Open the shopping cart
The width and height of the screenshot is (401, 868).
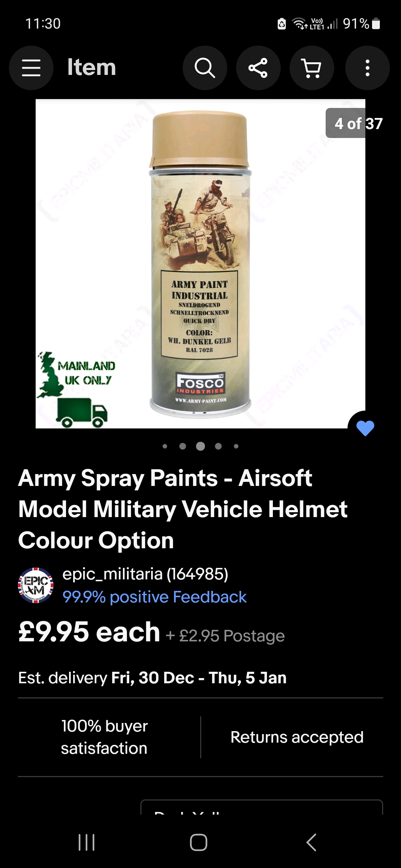pyautogui.click(x=312, y=68)
